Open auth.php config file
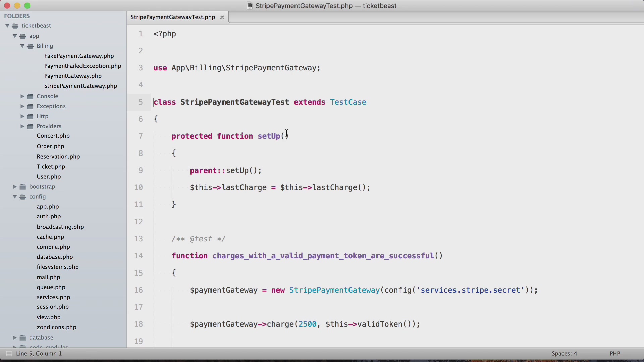The width and height of the screenshot is (644, 362). [x=49, y=216]
